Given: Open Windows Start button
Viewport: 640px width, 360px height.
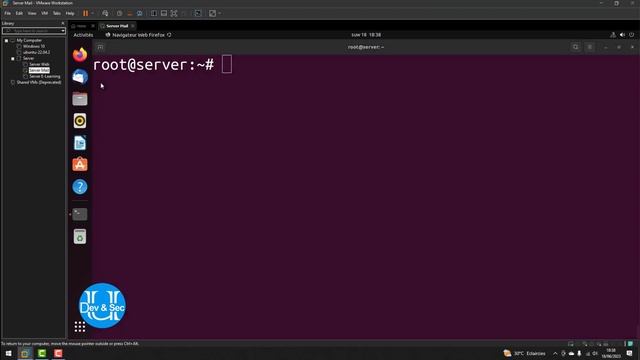Looking at the screenshot, I should point(9,353).
